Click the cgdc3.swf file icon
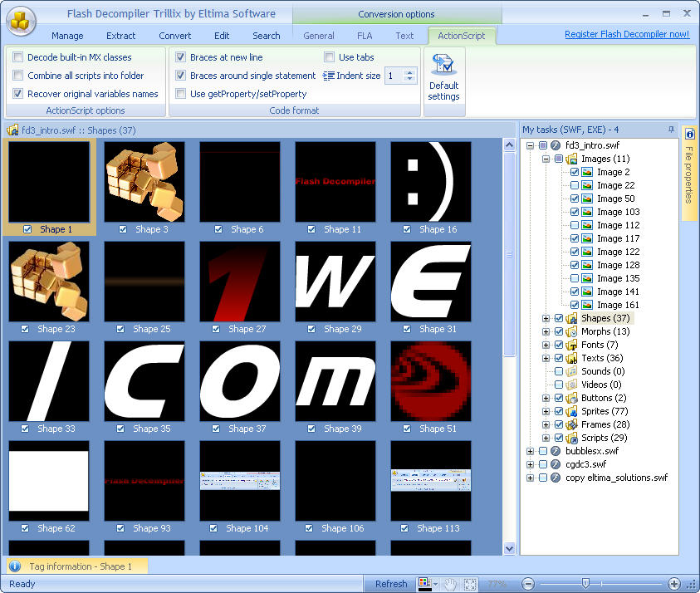 [x=556, y=464]
